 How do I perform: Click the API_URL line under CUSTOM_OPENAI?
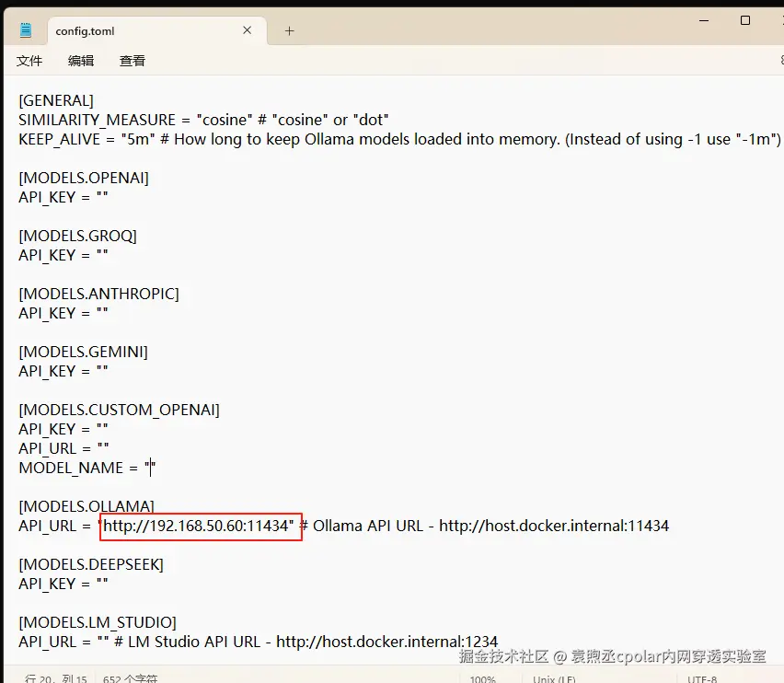63,448
